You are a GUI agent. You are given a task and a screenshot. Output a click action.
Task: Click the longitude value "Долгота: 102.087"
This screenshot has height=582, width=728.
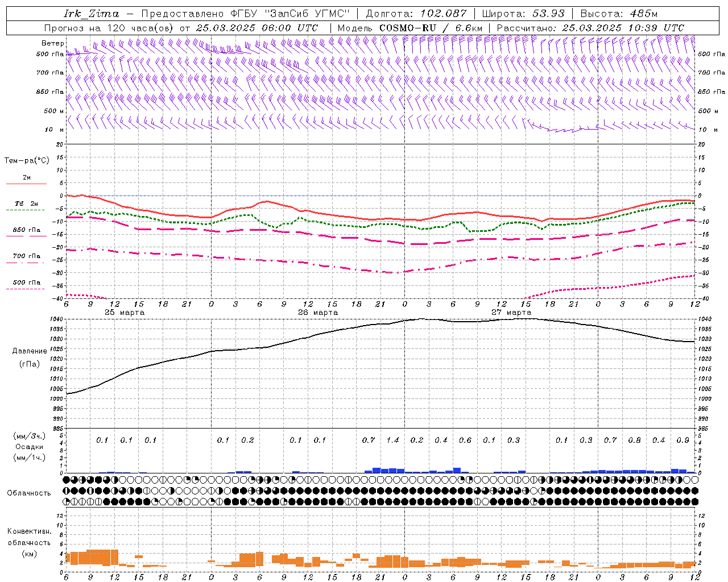click(416, 14)
